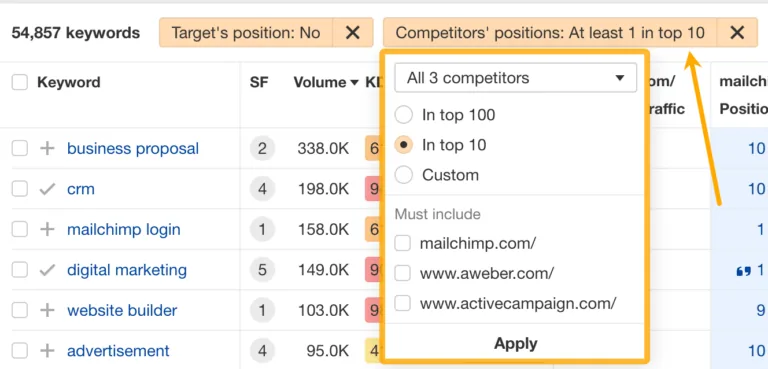The width and height of the screenshot is (768, 369).
Task: Remove the Target's position filter
Action: (x=353, y=33)
